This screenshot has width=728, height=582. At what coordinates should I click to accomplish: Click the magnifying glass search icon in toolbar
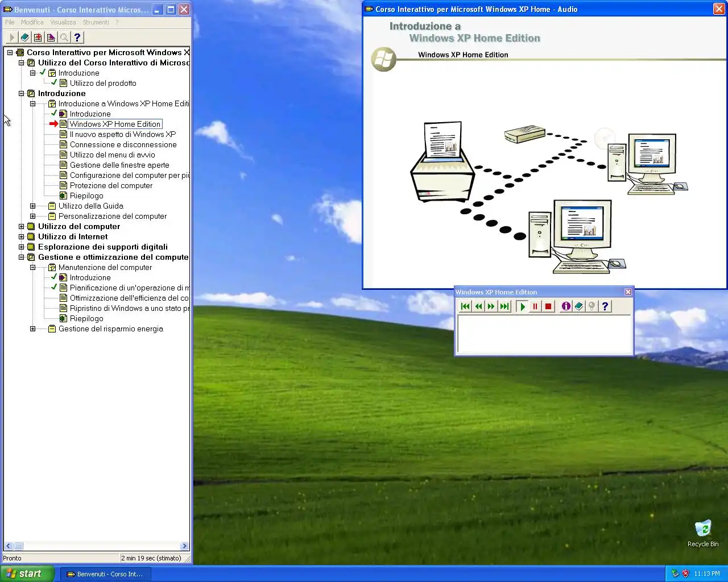click(x=64, y=38)
